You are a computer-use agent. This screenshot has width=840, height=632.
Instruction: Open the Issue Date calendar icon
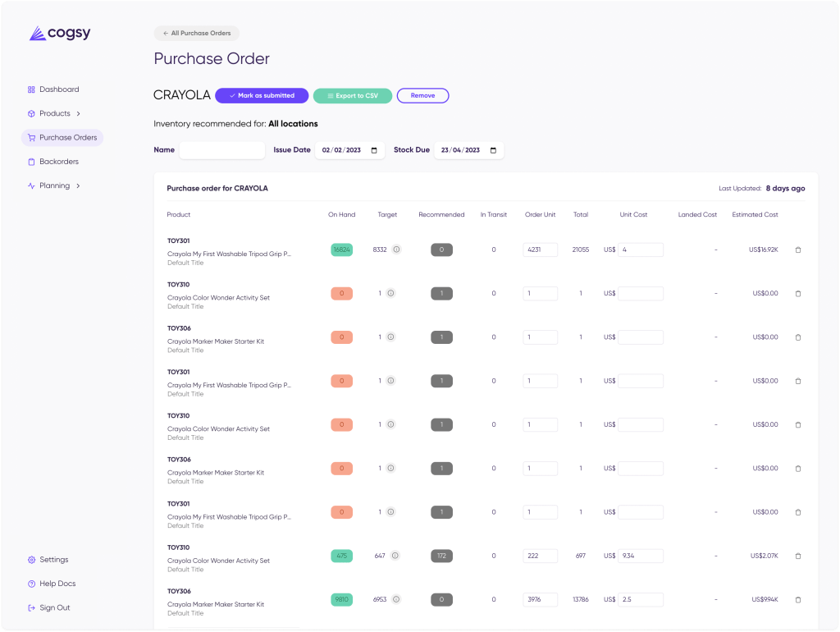(374, 150)
